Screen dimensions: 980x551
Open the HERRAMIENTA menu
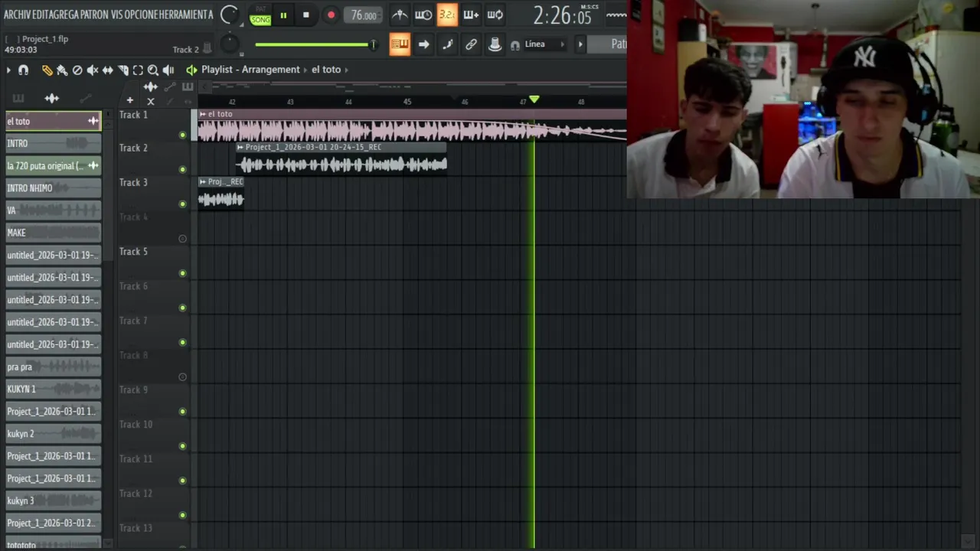tap(186, 15)
